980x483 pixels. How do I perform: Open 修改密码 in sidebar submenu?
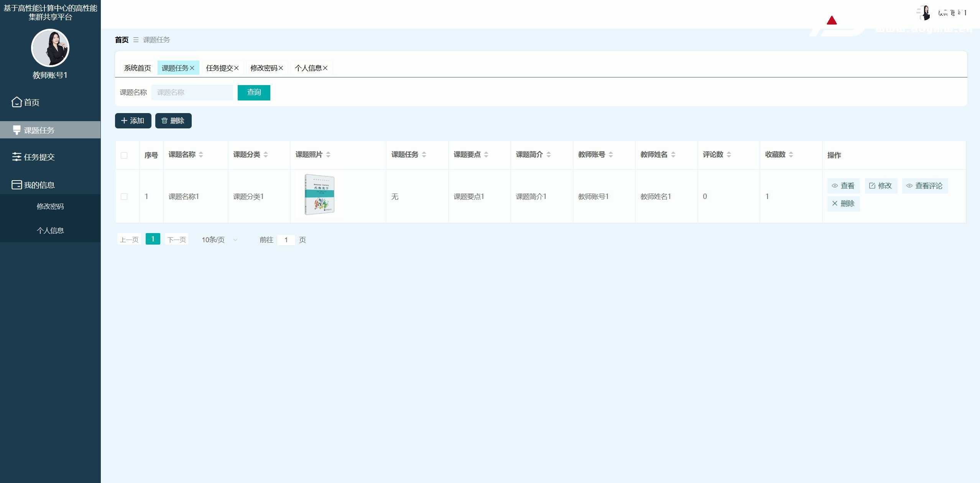(50, 206)
